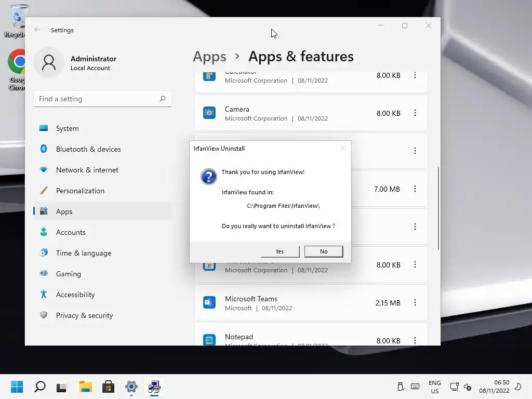This screenshot has width=532, height=399.
Task: Click the Bluetooth icon in sidebar
Action: (44, 149)
